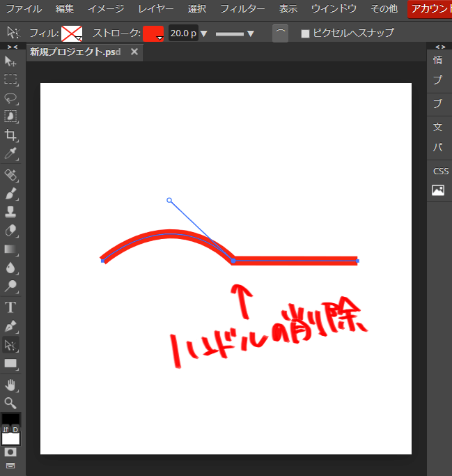Image resolution: width=452 pixels, height=476 pixels.
Task: Open the 表示 menu
Action: 288,9
